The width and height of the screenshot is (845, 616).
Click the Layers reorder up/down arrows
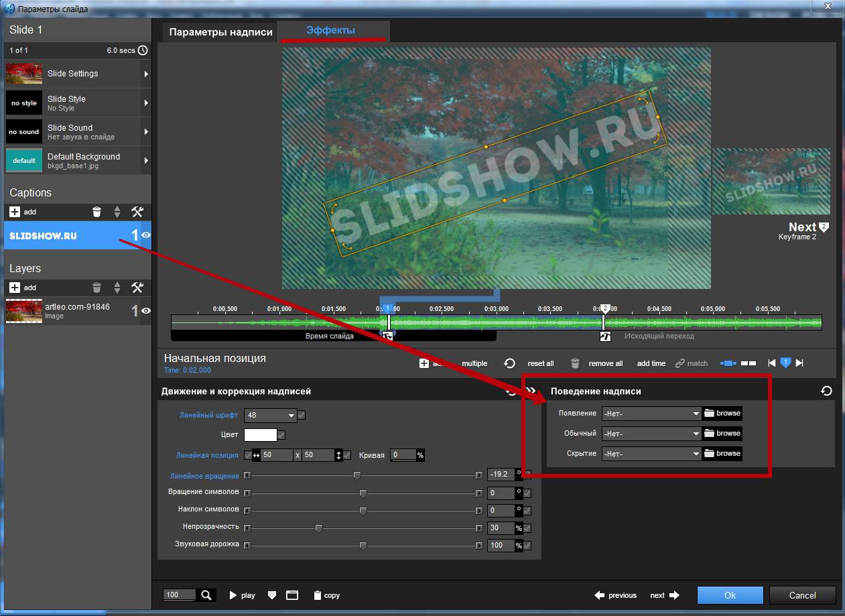point(117,288)
